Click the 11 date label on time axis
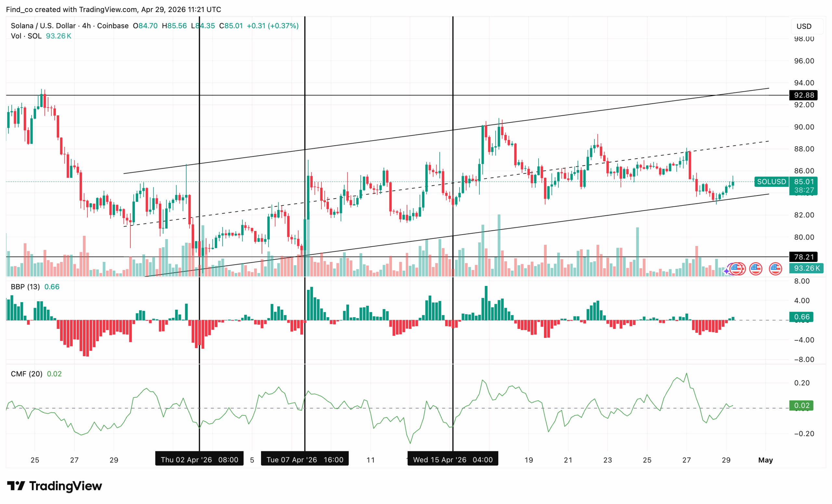Screen dimensions: 832x504 [x=371, y=460]
